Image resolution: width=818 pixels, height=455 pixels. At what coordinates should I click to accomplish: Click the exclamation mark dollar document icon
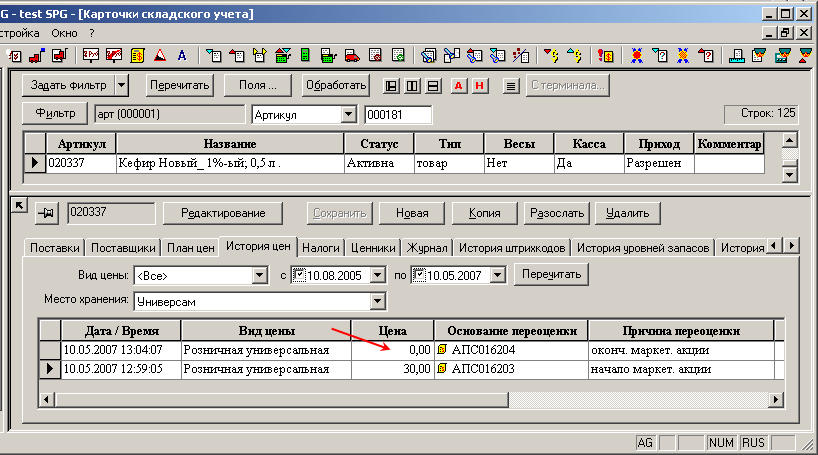(605, 55)
